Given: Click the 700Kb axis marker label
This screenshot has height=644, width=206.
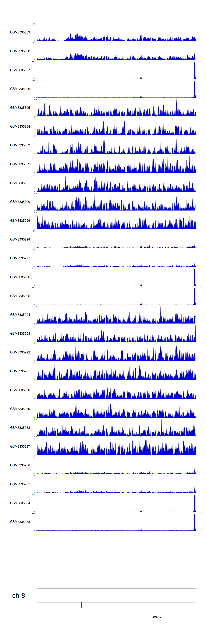Looking at the screenshot, I should pyautogui.click(x=156, y=617).
